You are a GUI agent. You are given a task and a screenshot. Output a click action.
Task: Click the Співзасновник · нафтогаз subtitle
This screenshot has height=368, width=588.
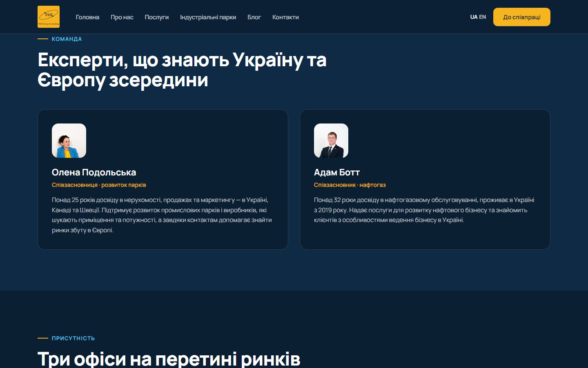click(x=350, y=185)
